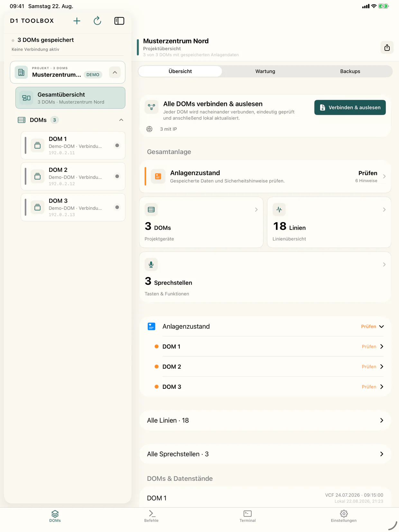Image resolution: width=399 pixels, height=532 pixels.
Task: Collapse the DOMs list in the sidebar
Action: [121, 120]
